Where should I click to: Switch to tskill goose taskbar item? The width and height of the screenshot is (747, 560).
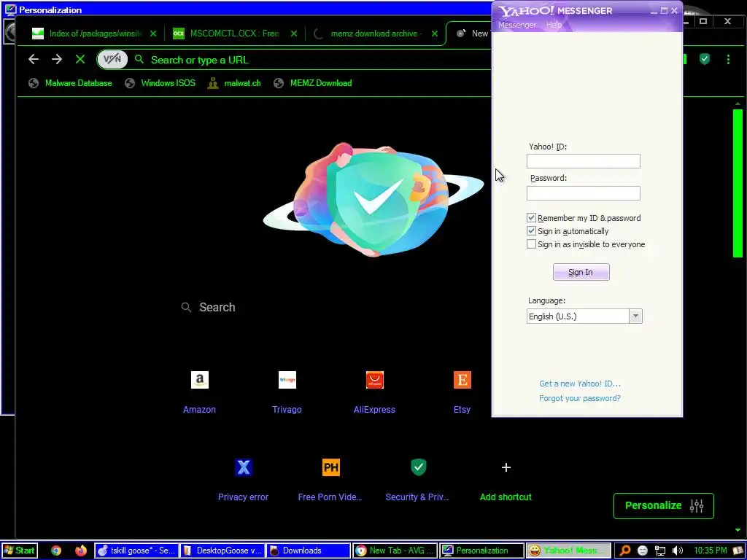click(x=136, y=551)
